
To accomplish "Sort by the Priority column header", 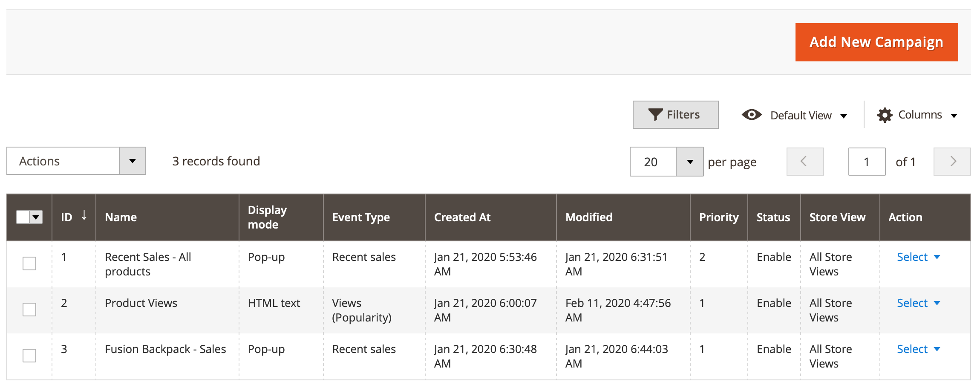I will (719, 217).
